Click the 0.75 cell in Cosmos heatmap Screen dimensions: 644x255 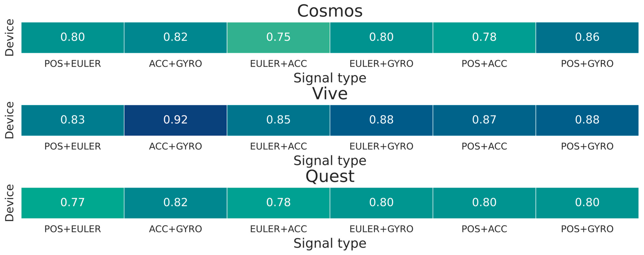[x=278, y=37]
